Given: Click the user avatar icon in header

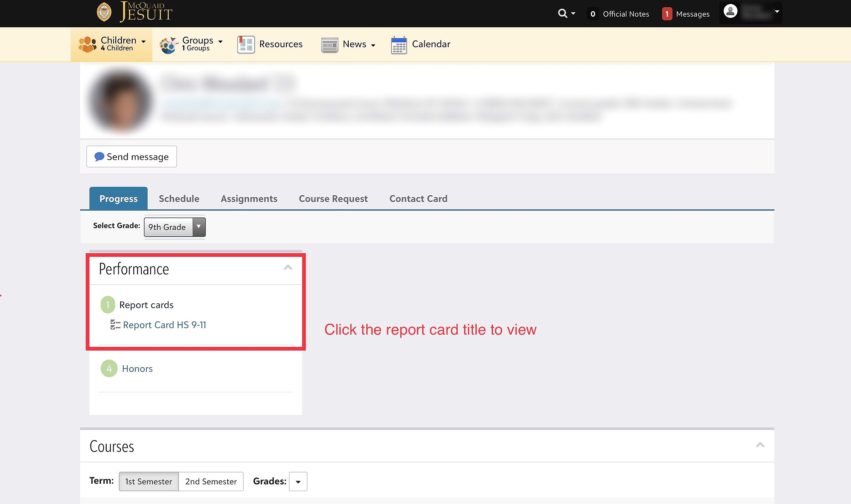Looking at the screenshot, I should (x=730, y=11).
